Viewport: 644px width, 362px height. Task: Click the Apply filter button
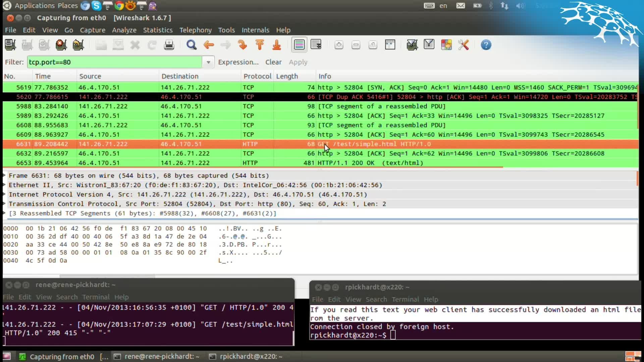pyautogui.click(x=298, y=62)
